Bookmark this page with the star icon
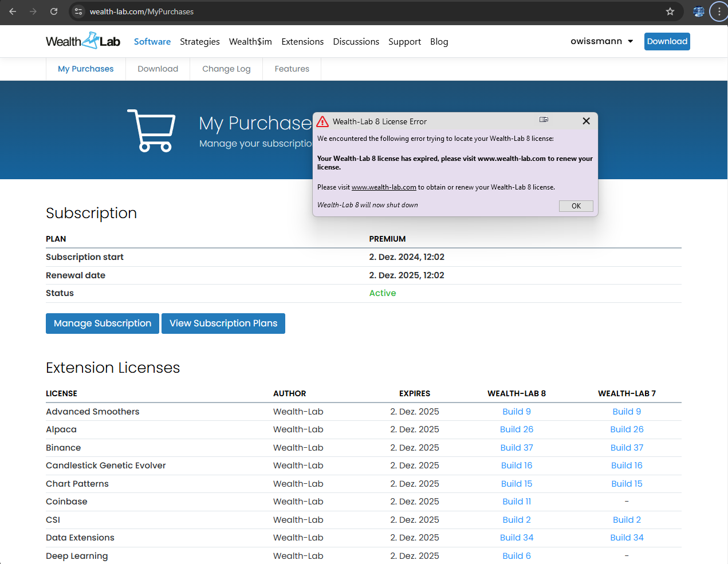The height and width of the screenshot is (564, 728). tap(670, 11)
